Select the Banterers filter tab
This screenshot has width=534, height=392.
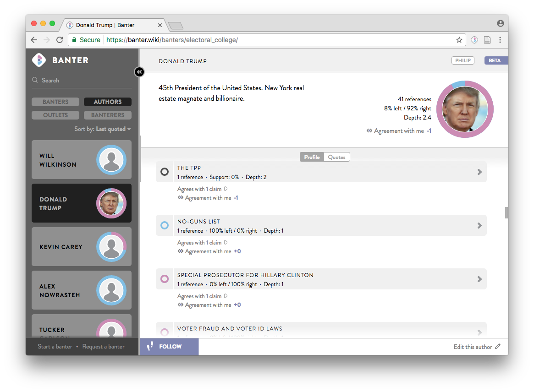tap(108, 115)
